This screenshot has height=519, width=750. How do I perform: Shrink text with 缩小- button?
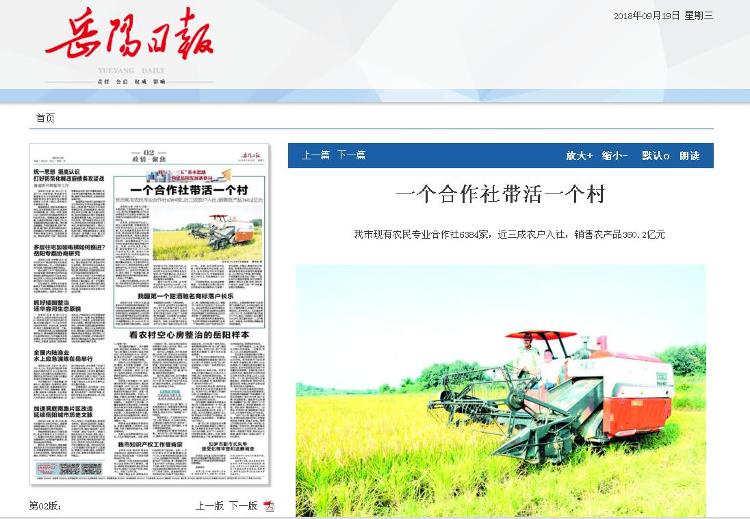click(x=614, y=156)
